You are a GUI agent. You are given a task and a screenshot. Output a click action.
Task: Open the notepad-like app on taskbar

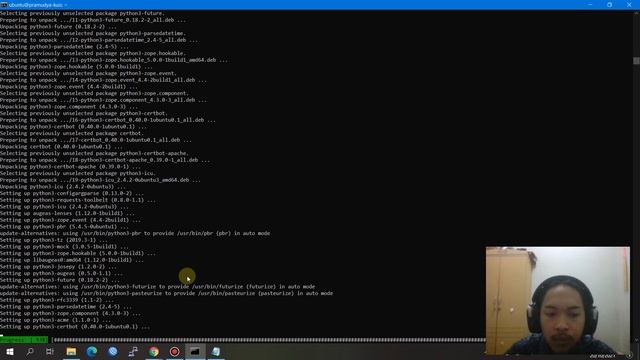[x=216, y=351]
